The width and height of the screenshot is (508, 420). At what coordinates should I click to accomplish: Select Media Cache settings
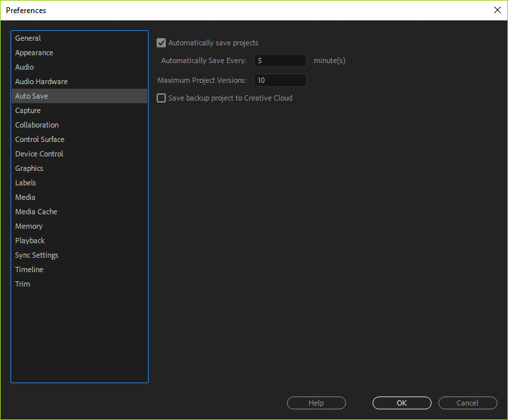(36, 212)
